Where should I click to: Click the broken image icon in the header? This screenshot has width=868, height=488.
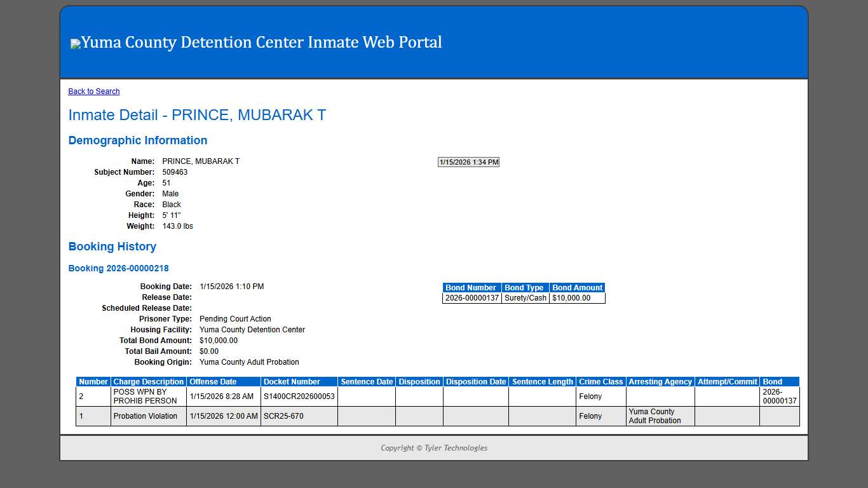pos(75,43)
